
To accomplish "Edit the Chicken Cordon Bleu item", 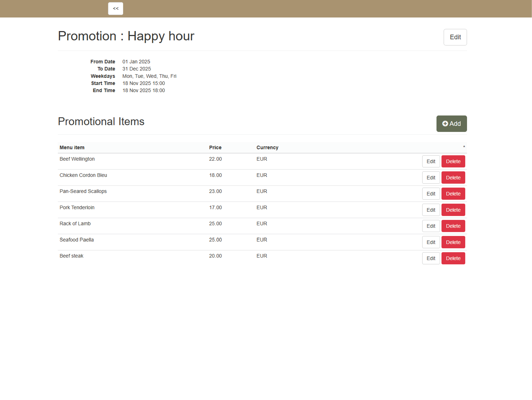I will tap(431, 177).
